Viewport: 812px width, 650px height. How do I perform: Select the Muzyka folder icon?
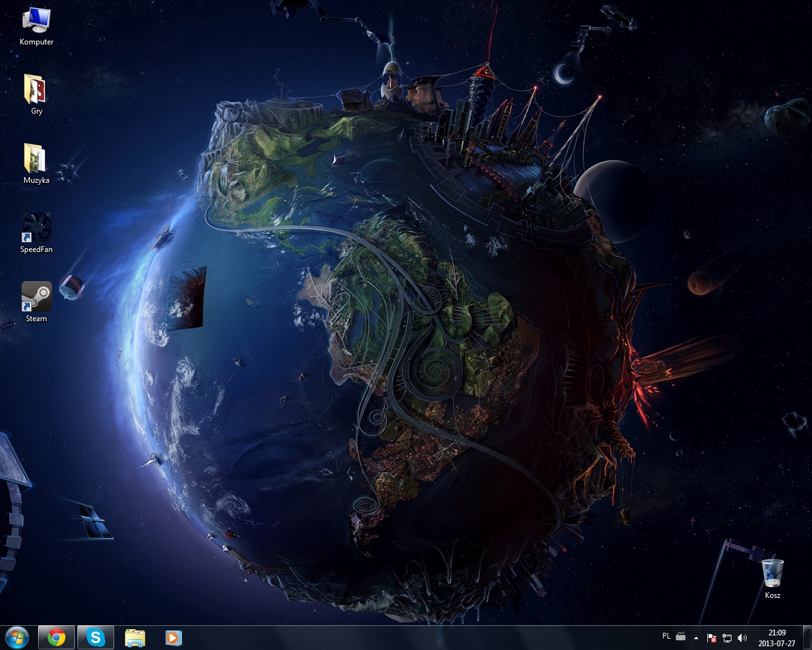click(x=36, y=164)
